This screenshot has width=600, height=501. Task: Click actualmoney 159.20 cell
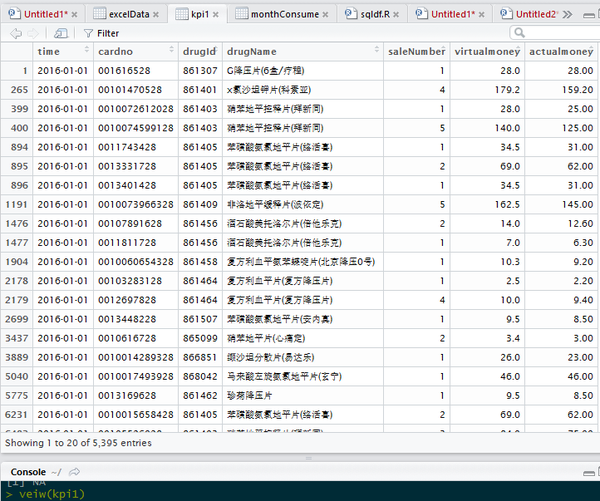point(561,90)
